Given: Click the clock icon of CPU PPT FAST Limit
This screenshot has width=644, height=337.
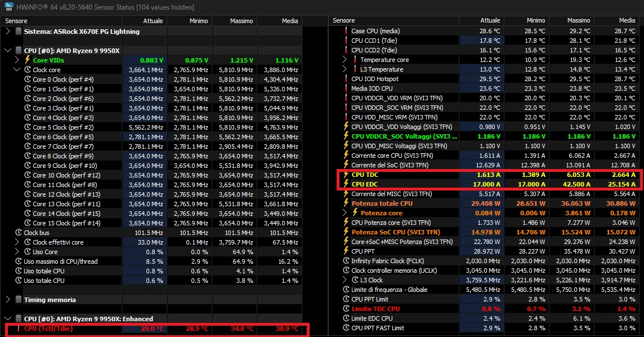Looking at the screenshot, I should click(346, 328).
